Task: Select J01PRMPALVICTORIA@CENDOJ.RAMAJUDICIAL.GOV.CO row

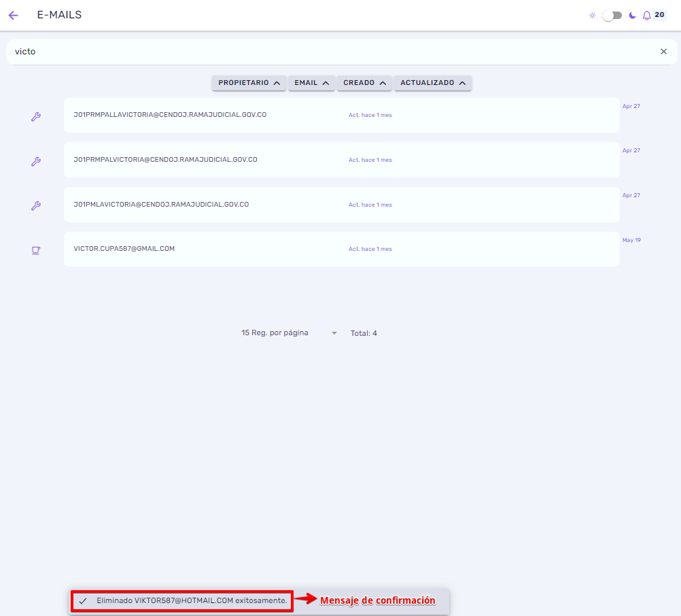Action: pyautogui.click(x=341, y=160)
